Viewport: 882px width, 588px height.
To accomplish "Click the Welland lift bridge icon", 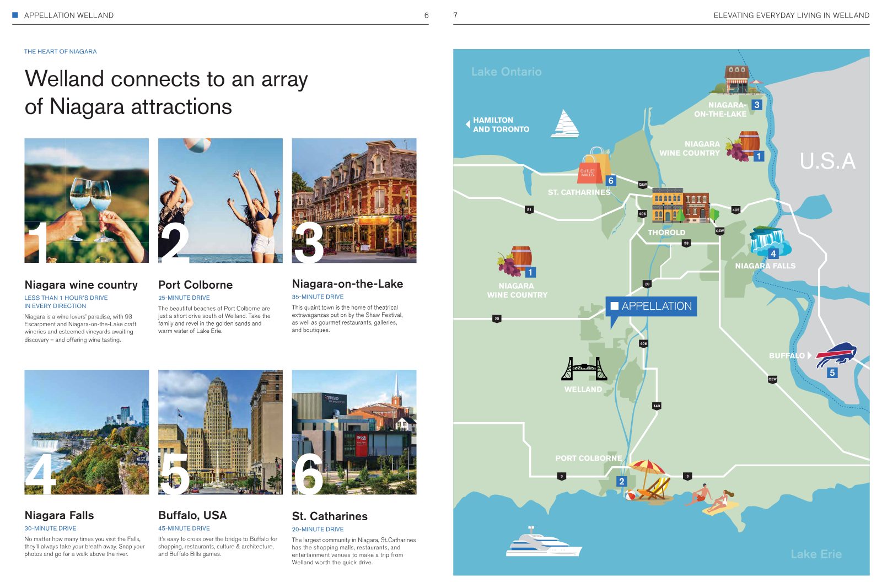I will pyautogui.click(x=584, y=369).
